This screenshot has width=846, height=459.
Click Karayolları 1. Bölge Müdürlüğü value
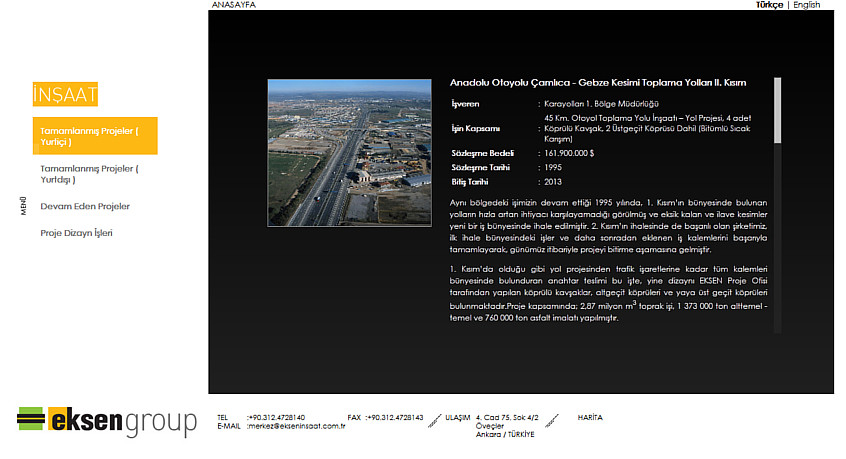[x=601, y=104]
